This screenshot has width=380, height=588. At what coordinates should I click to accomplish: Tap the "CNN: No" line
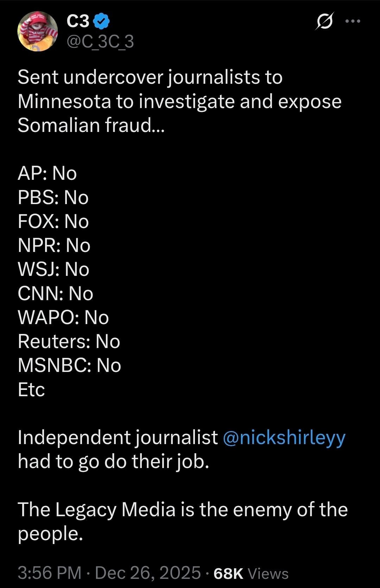pyautogui.click(x=55, y=293)
